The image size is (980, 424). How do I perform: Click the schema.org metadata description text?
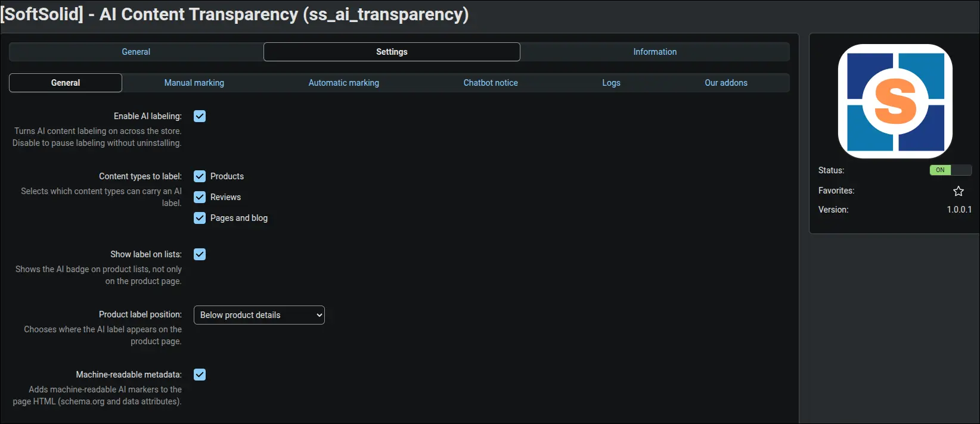click(x=97, y=395)
